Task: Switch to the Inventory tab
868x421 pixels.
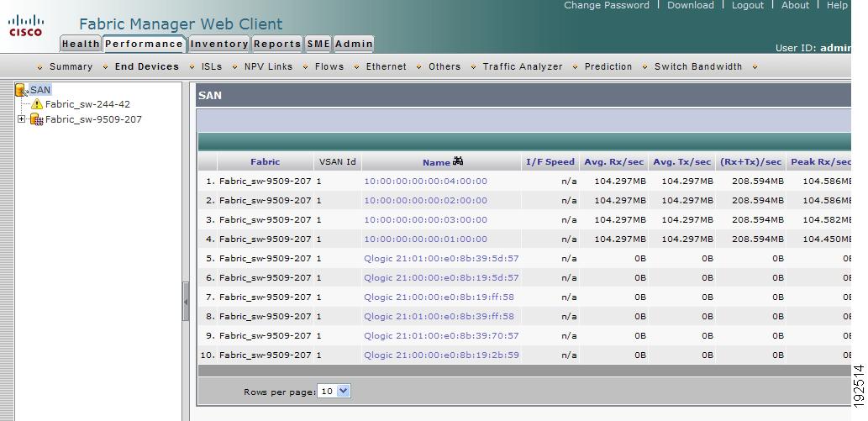Action: 219,44
